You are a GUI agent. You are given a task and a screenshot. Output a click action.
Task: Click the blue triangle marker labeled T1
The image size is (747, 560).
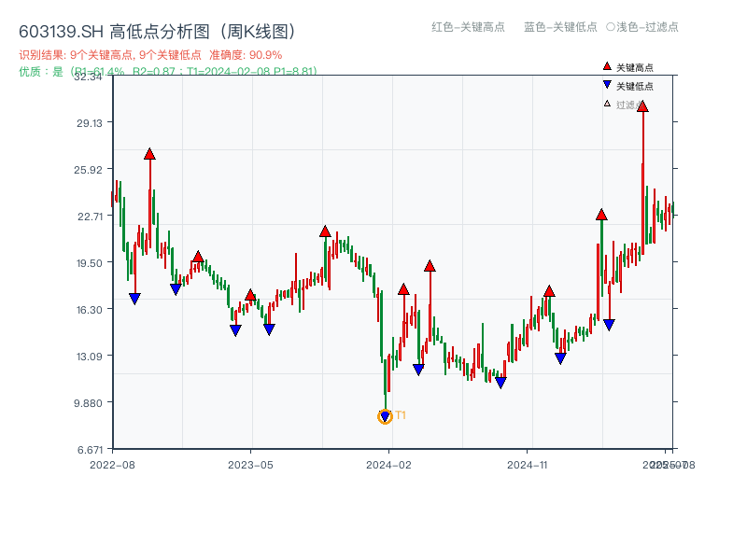click(x=385, y=414)
